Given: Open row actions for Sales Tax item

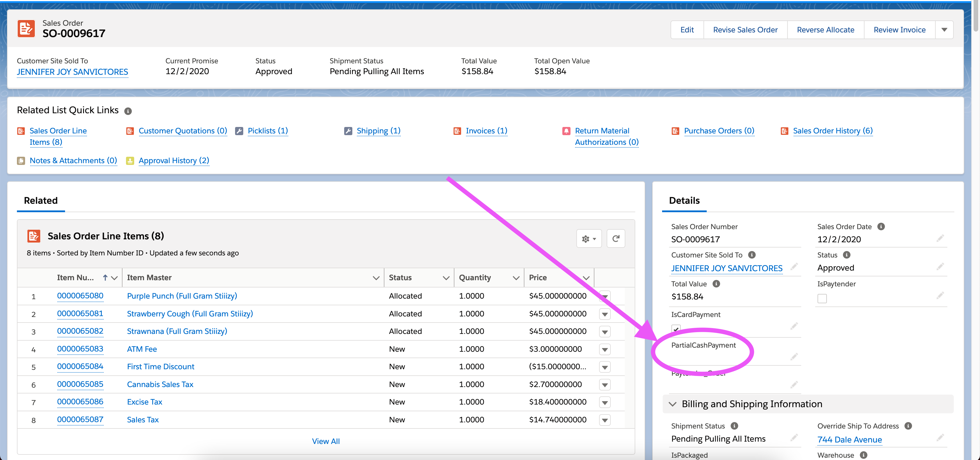Looking at the screenshot, I should [605, 420].
